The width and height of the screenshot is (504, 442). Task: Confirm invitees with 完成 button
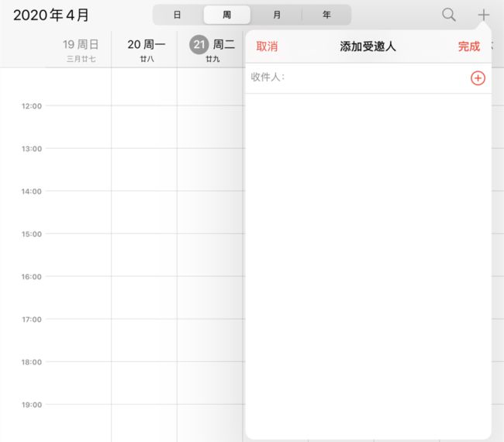pyautogui.click(x=469, y=47)
